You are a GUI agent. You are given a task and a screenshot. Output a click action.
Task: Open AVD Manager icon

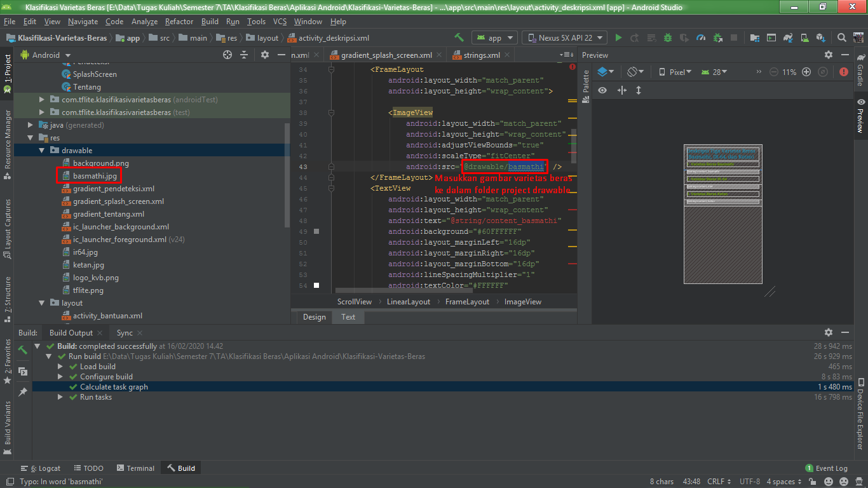pos(804,37)
